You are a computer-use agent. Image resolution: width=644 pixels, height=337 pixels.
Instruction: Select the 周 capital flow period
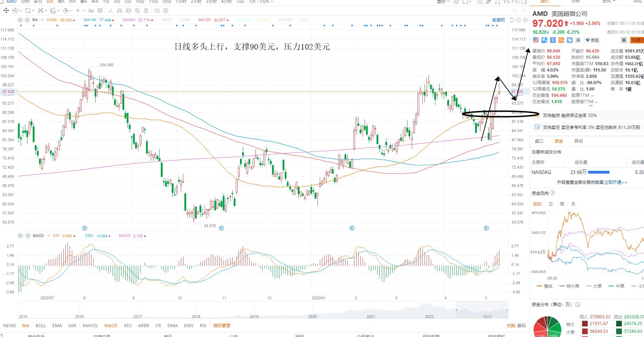562,204
